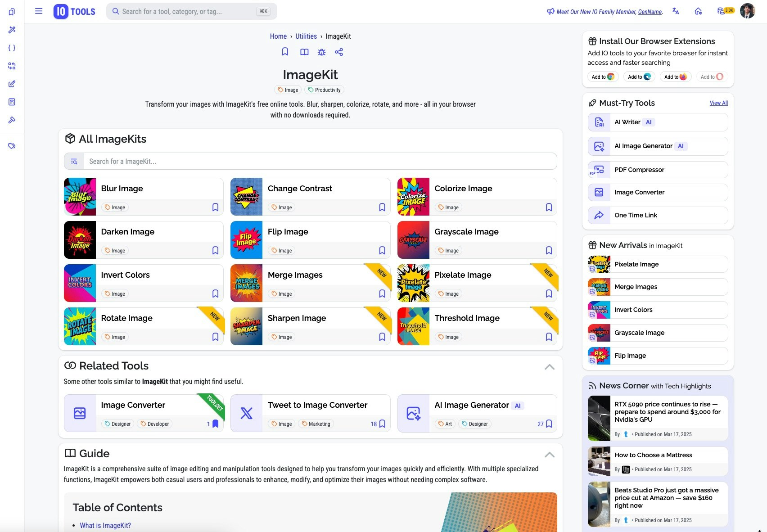The image size is (767, 532).
Task: Share the ImageKit page
Action: point(338,52)
